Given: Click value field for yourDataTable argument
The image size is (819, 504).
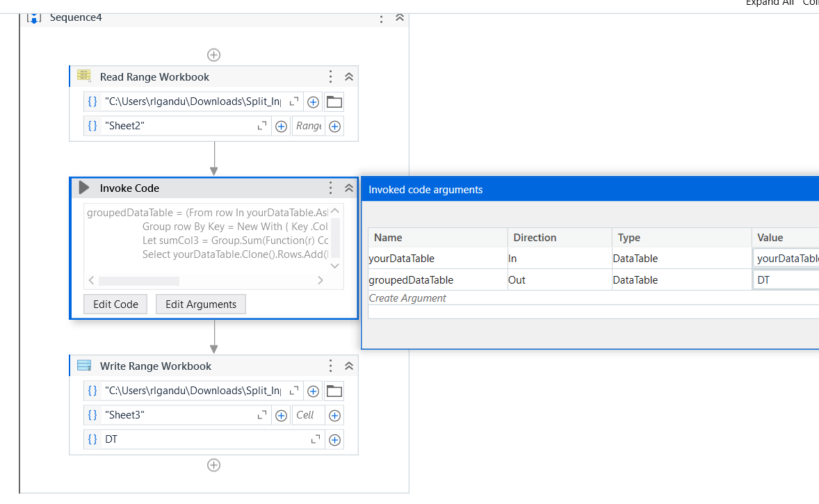Looking at the screenshot, I should point(786,259).
